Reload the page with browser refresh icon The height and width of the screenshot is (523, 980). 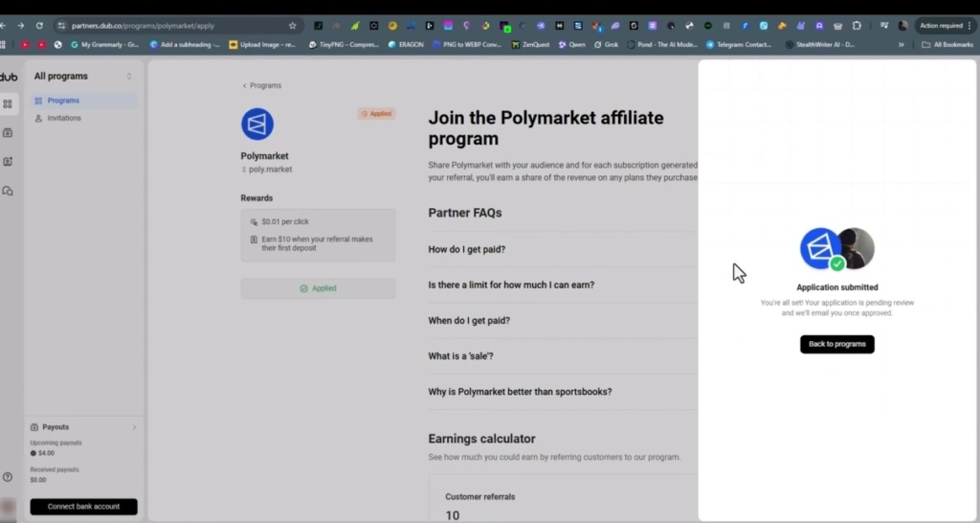click(x=39, y=26)
